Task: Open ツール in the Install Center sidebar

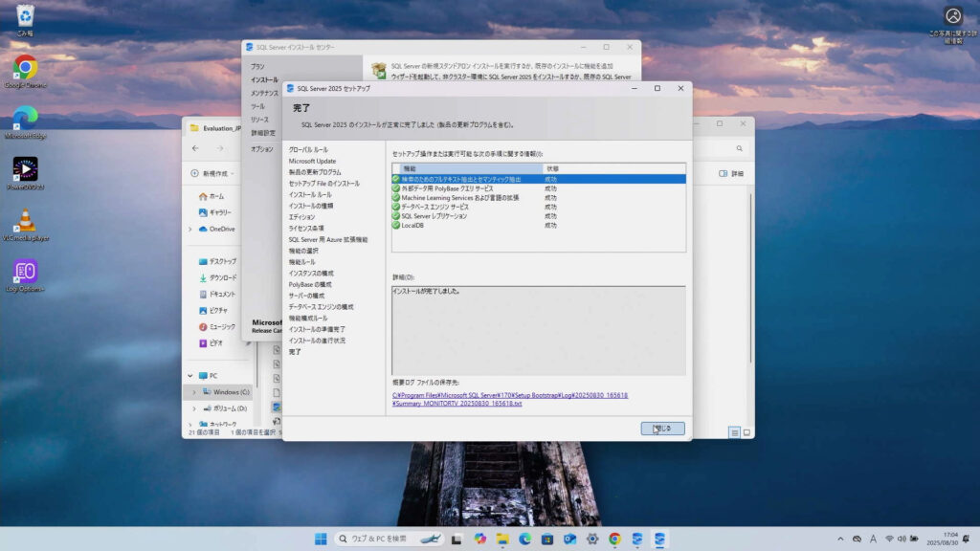Action: 257,107
